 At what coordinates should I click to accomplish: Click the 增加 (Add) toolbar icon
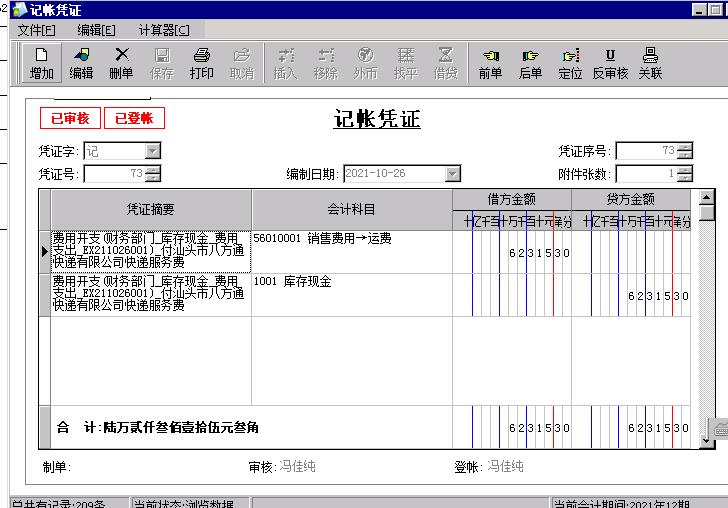pos(42,63)
